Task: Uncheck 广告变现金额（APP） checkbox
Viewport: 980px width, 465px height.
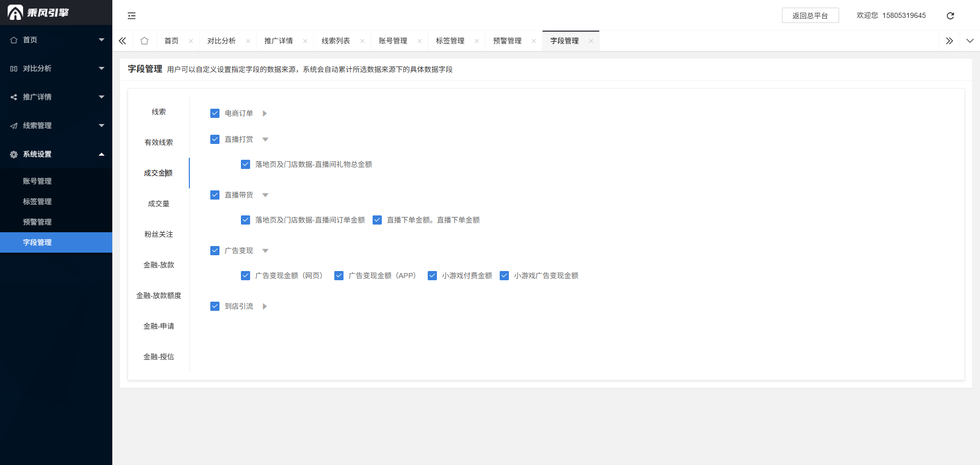Action: (339, 276)
